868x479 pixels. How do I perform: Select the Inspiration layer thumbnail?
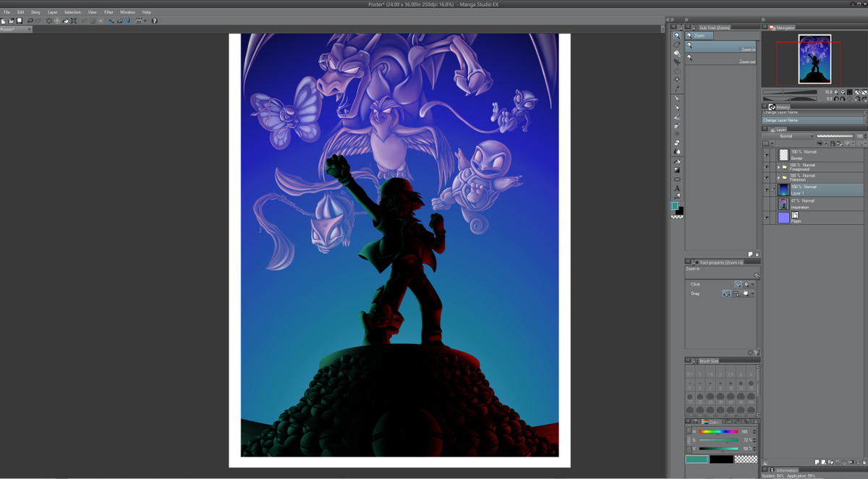(x=783, y=204)
